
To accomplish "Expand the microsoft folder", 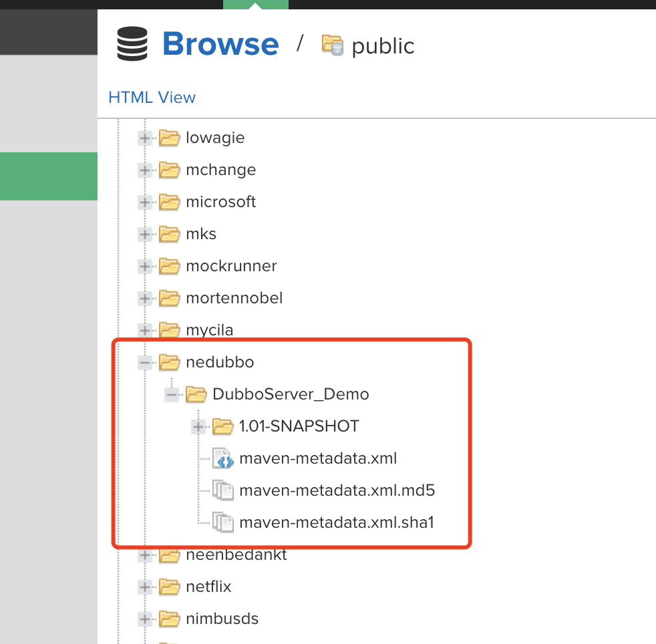I will click(145, 202).
